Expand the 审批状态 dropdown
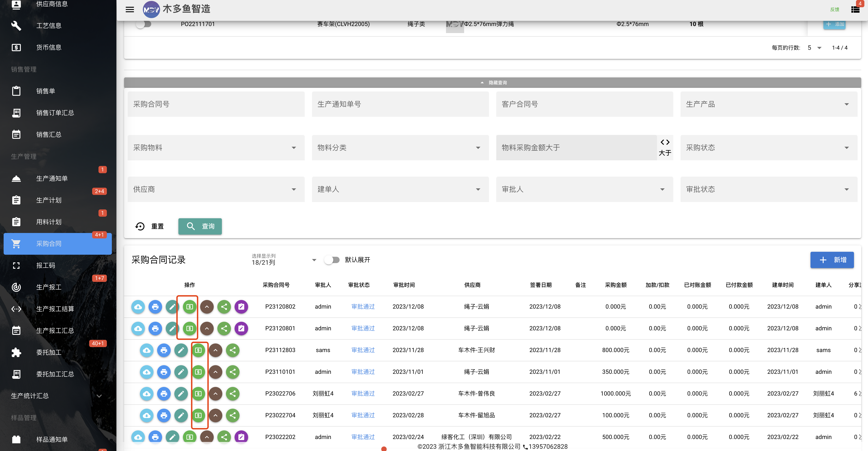Viewport: 868px width, 451px height. (769, 190)
